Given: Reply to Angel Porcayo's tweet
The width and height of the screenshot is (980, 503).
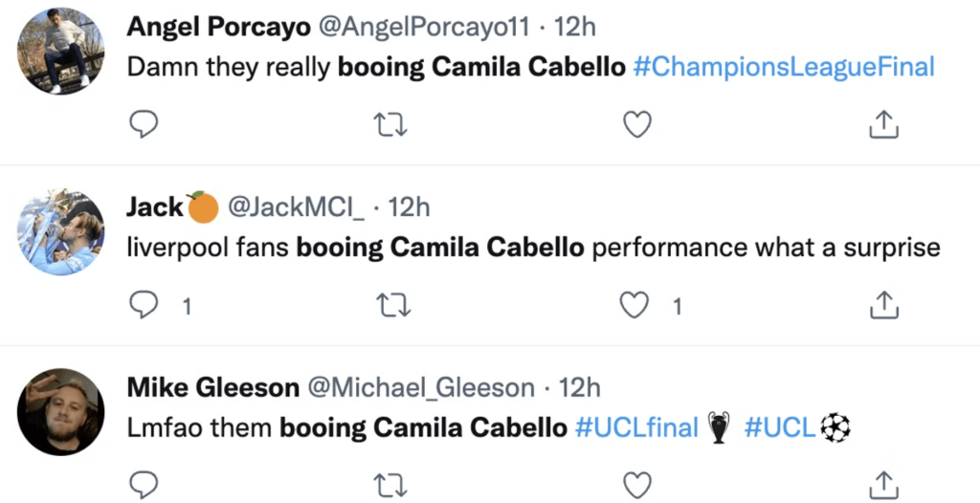Looking at the screenshot, I should click(143, 124).
